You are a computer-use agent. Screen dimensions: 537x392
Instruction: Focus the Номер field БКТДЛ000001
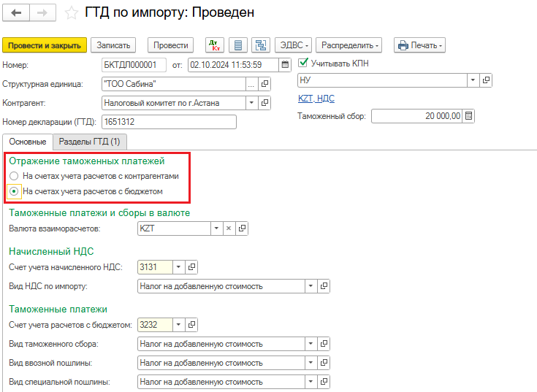tap(134, 65)
